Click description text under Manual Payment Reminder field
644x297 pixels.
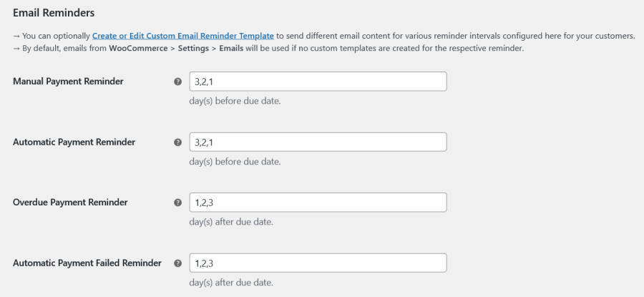(x=235, y=101)
